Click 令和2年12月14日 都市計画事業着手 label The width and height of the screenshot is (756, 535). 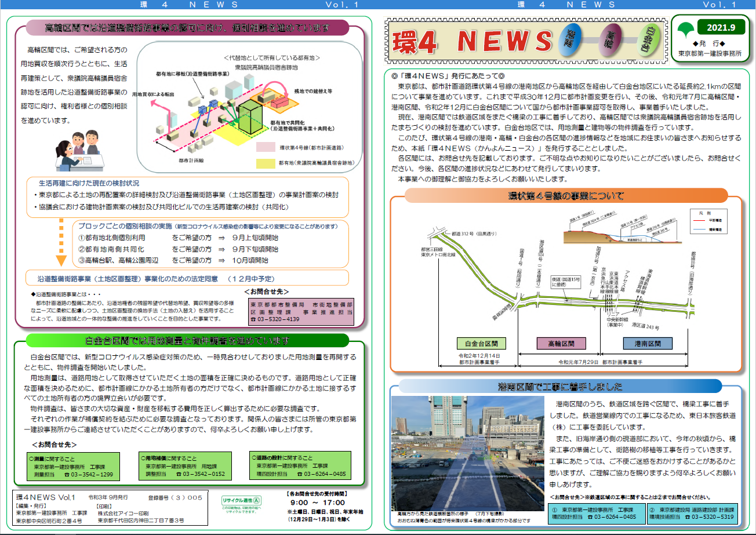click(478, 359)
